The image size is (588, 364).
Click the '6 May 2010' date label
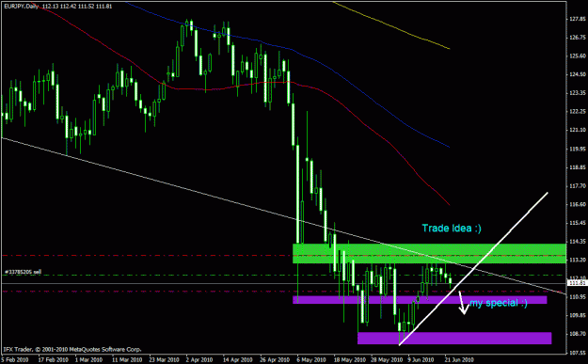310,360
